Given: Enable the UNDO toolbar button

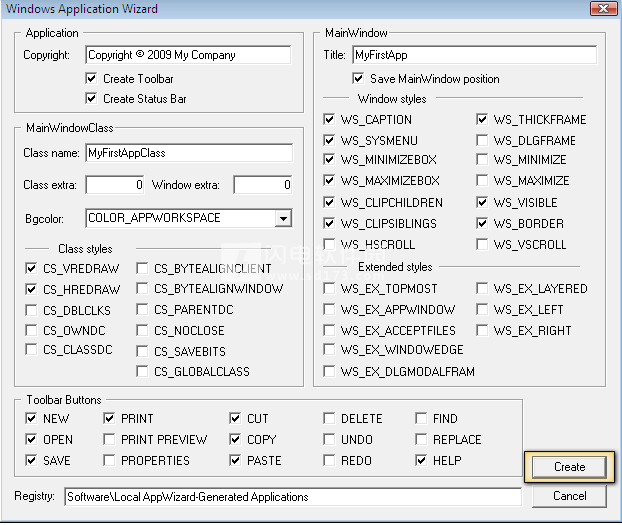Looking at the screenshot, I should tap(329, 439).
